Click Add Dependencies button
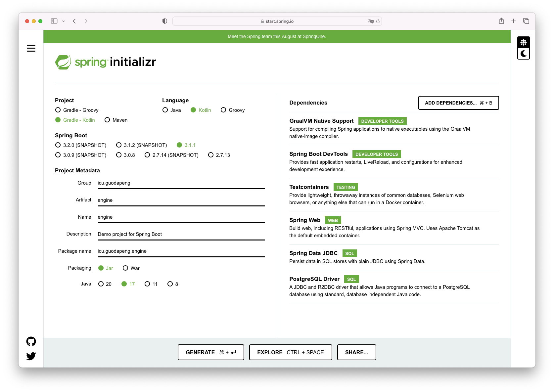The width and height of the screenshot is (554, 392). click(x=458, y=103)
